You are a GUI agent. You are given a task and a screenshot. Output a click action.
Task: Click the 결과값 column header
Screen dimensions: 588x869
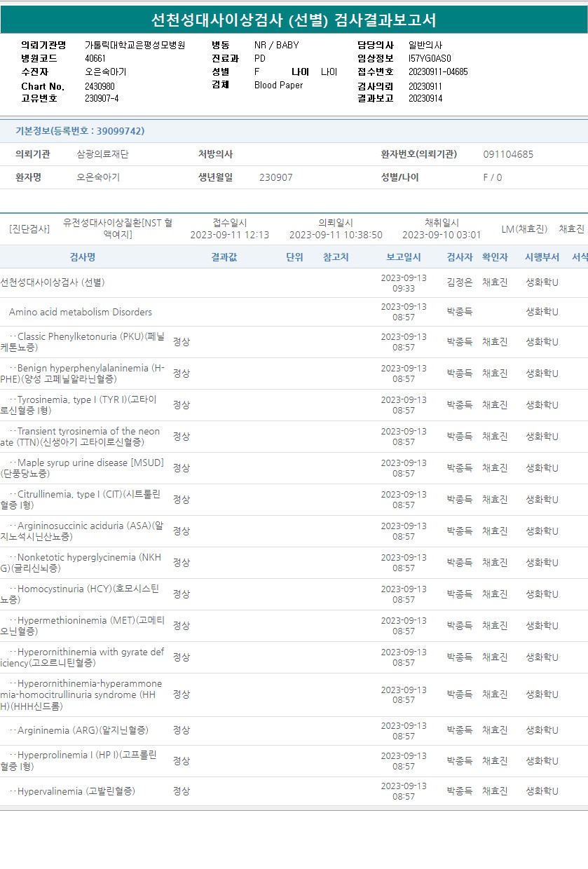(x=224, y=257)
